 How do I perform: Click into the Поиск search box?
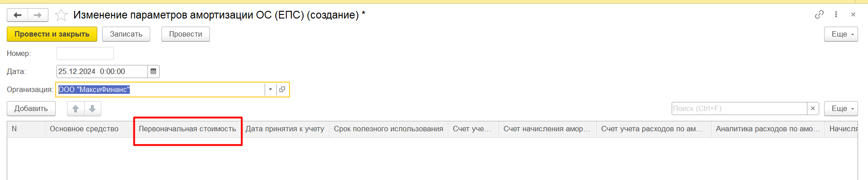tap(740, 109)
